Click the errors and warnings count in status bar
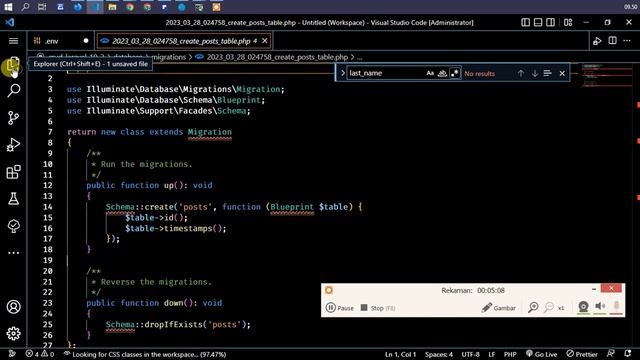Image resolution: width=640 pixels, height=360 pixels. (40, 354)
